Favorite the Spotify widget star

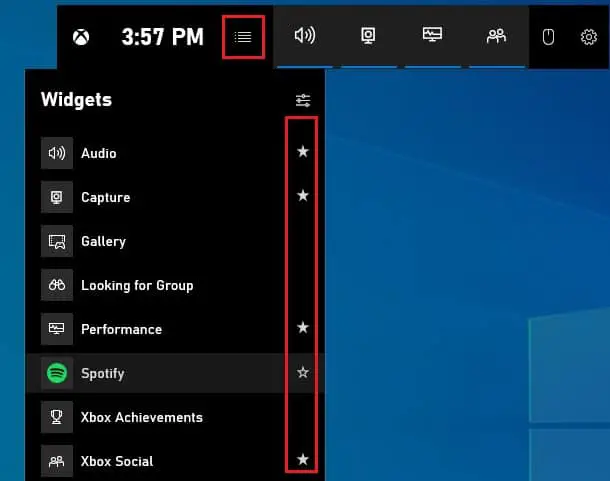(x=303, y=372)
